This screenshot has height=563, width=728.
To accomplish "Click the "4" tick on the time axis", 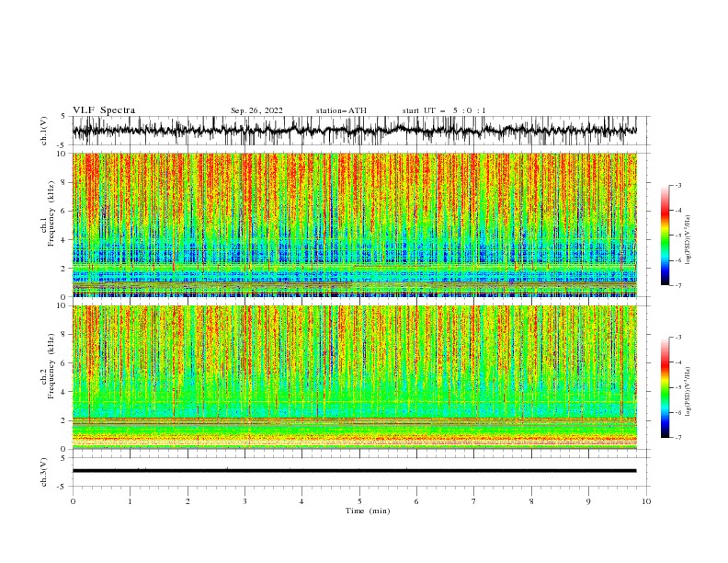I will pos(301,501).
